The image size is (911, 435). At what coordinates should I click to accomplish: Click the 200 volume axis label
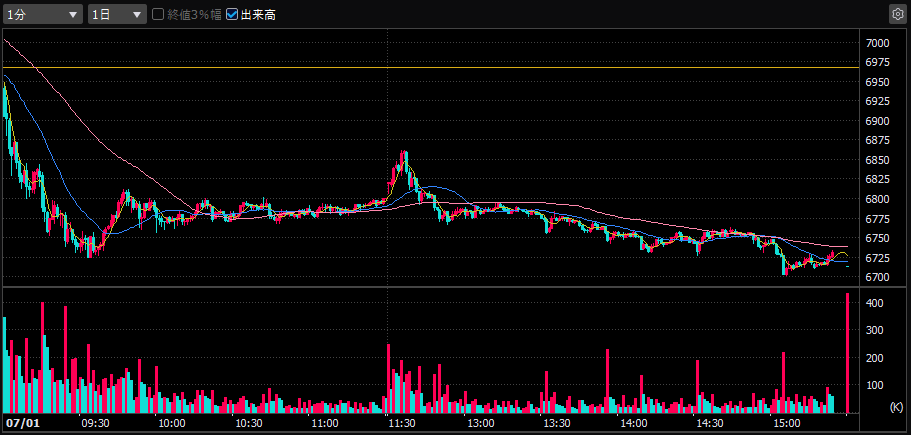click(875, 358)
